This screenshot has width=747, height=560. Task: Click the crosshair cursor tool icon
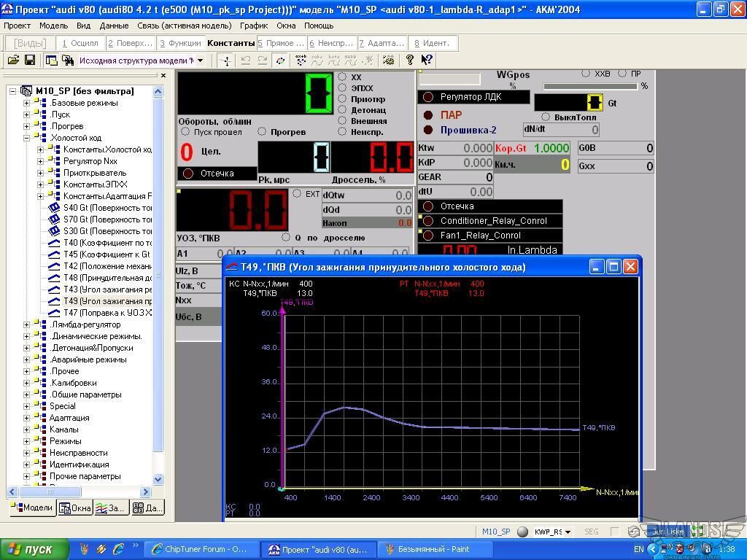click(x=226, y=61)
